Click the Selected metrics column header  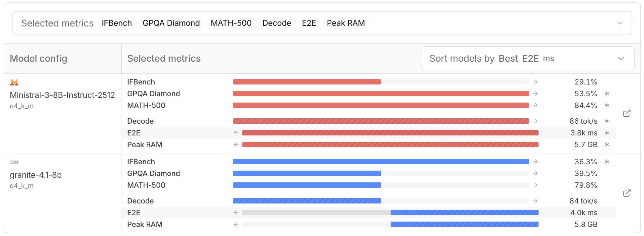(x=164, y=58)
